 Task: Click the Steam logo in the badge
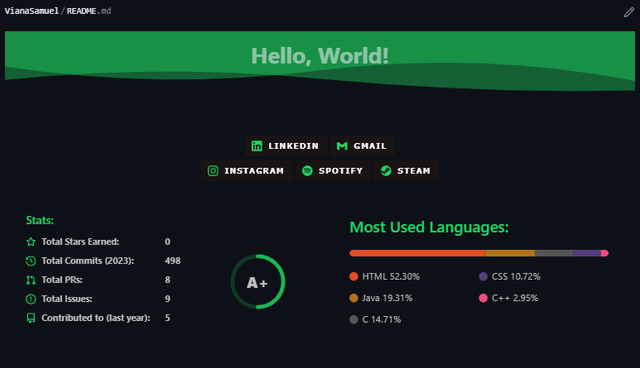386,171
